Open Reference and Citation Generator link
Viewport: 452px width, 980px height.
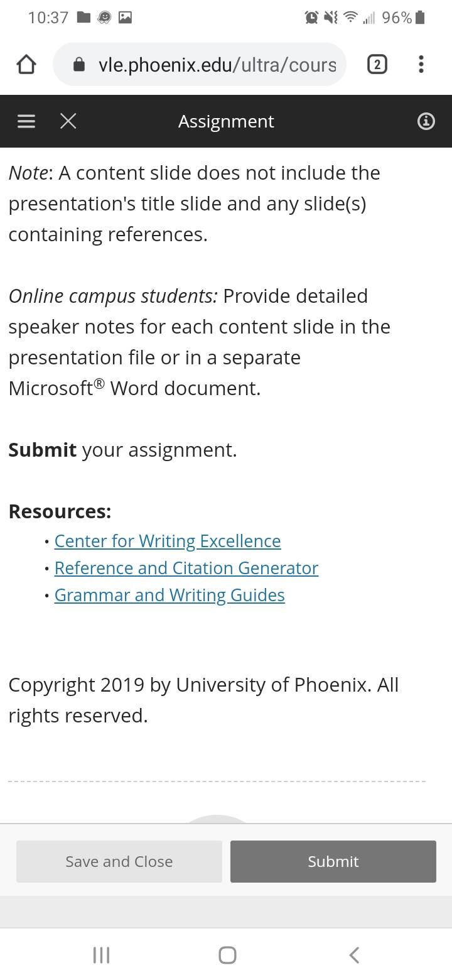(x=186, y=568)
